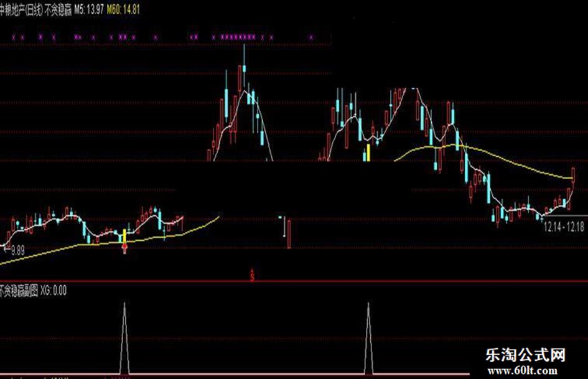Click the yellow candle near chart center-right
Image resolution: width=588 pixels, height=379 pixels.
pos(368,152)
